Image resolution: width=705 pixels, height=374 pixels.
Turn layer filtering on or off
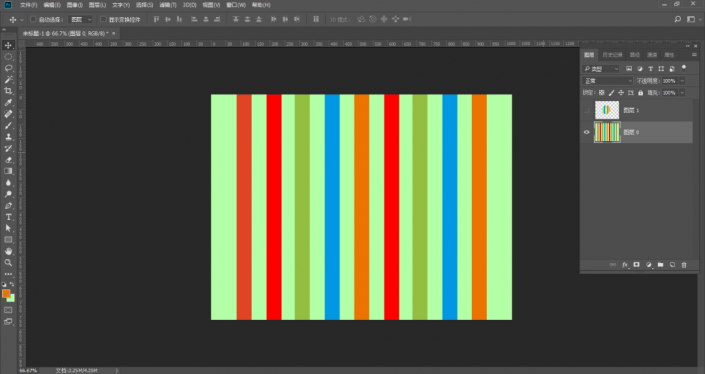[x=684, y=68]
